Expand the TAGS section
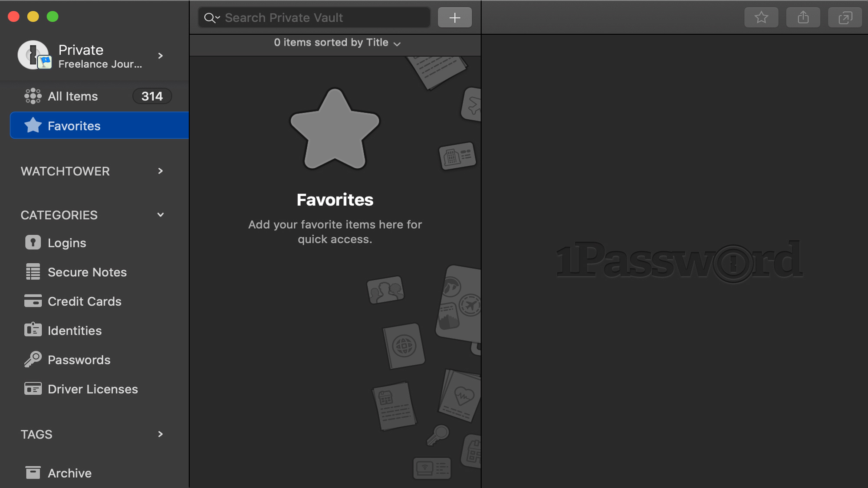This screenshot has height=488, width=868. [161, 434]
